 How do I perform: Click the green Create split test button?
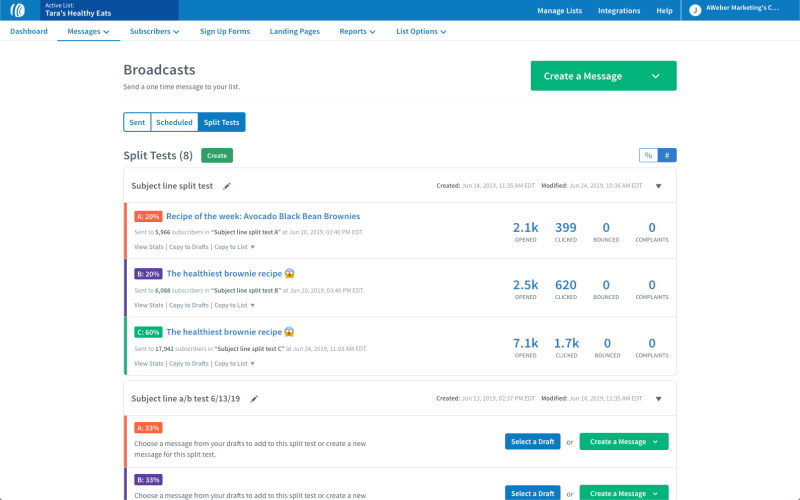(217, 155)
